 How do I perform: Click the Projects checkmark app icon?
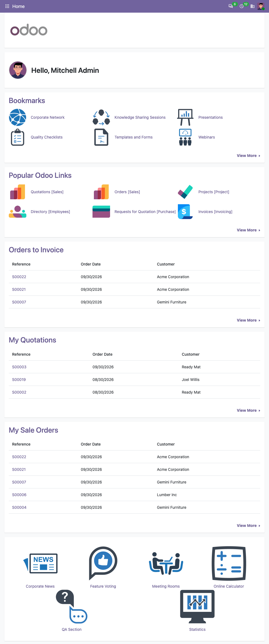point(185,192)
